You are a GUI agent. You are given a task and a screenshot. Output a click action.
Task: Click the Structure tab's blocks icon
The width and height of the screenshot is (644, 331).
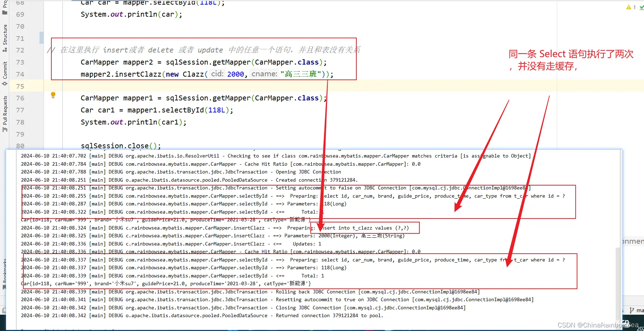tap(5, 50)
